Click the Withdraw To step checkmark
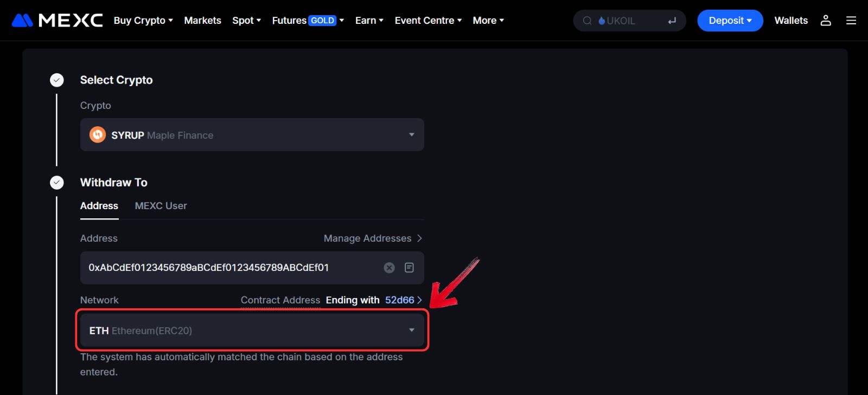Image resolution: width=868 pixels, height=395 pixels. coord(57,183)
